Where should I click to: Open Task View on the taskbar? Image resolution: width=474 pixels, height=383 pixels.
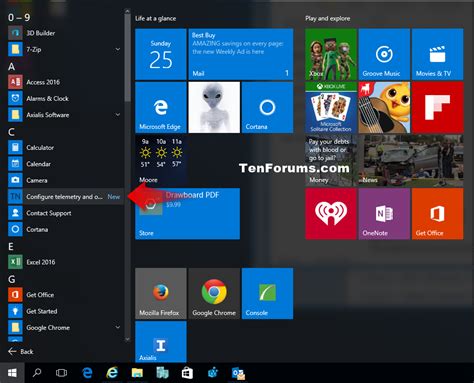click(x=61, y=373)
